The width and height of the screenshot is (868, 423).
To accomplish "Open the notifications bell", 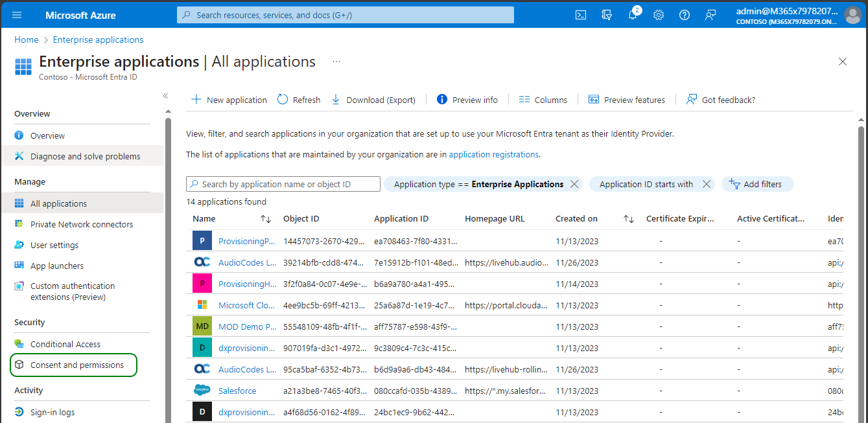I will [633, 15].
